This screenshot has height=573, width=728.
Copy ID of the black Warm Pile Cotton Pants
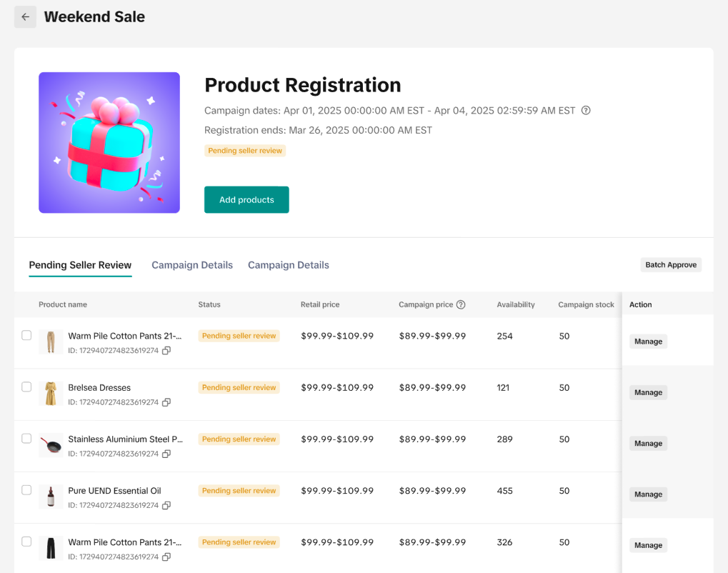[x=166, y=557]
